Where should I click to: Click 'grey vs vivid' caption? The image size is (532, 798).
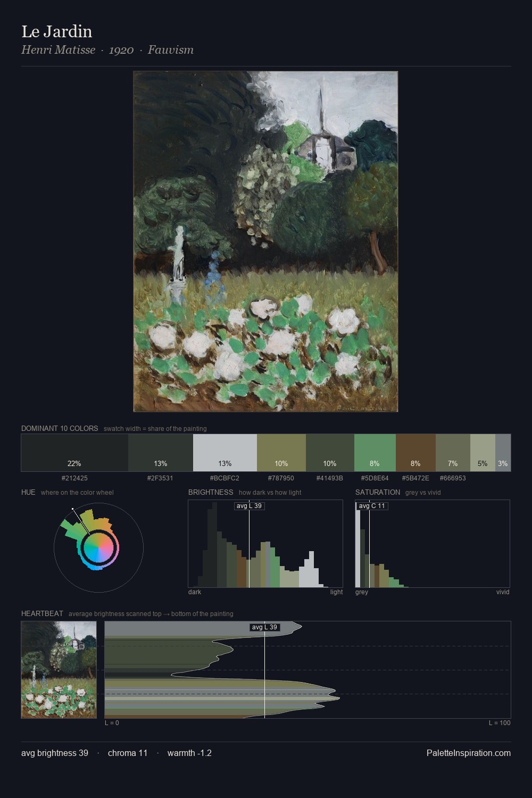(x=423, y=493)
